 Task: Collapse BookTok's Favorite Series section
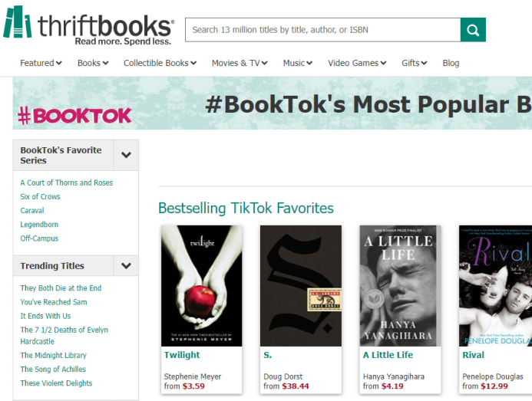pos(126,156)
